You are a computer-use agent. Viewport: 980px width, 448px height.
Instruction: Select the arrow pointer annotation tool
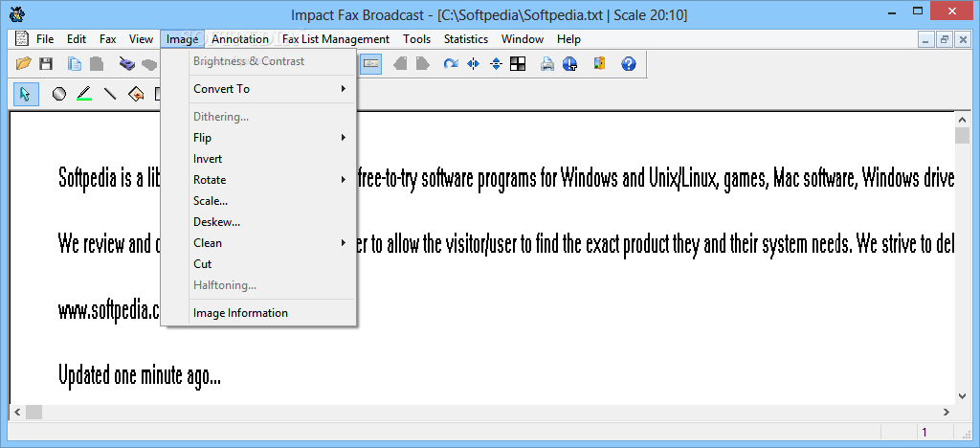tap(26, 94)
